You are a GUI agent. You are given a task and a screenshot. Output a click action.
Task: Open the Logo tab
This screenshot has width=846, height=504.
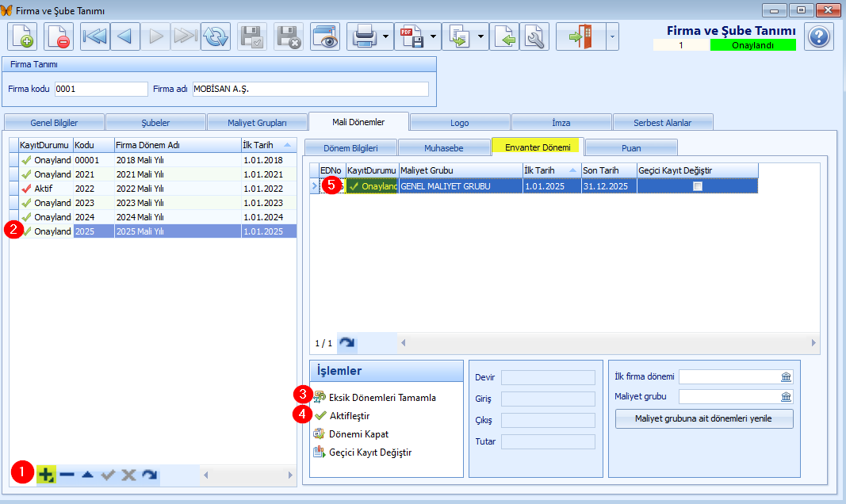coord(460,122)
